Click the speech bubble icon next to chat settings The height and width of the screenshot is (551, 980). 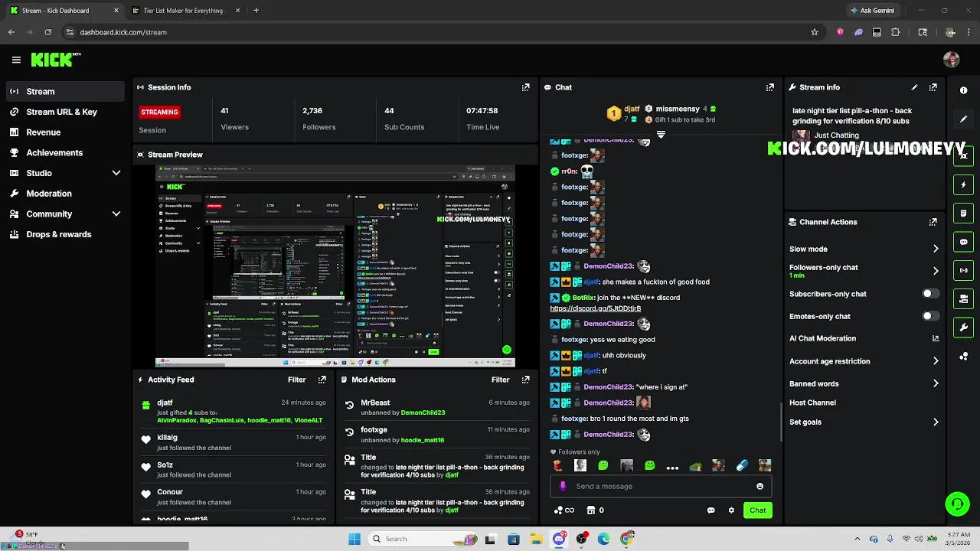pyautogui.click(x=710, y=510)
